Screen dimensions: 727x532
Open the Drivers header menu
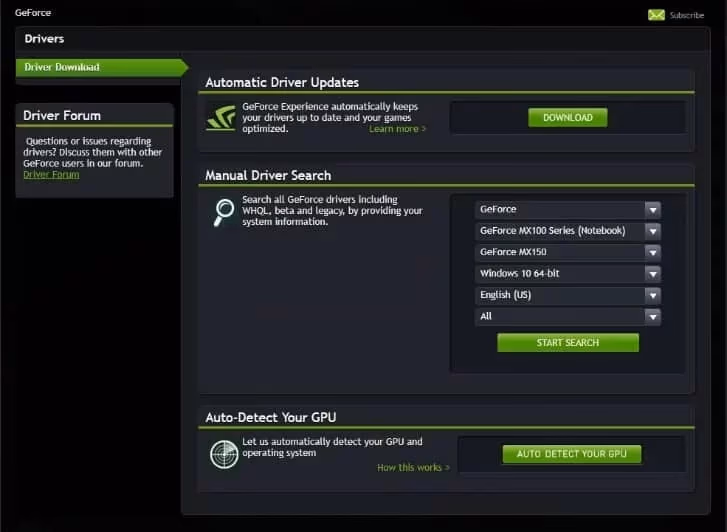pyautogui.click(x=44, y=39)
